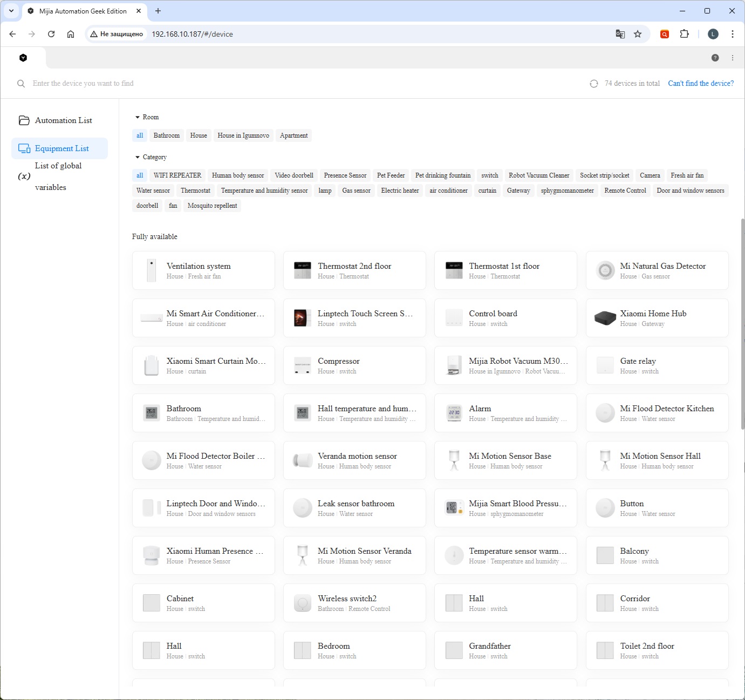Select the Robot Vacuum Cleaner category
Viewport: 745px width, 700px height.
pos(539,175)
